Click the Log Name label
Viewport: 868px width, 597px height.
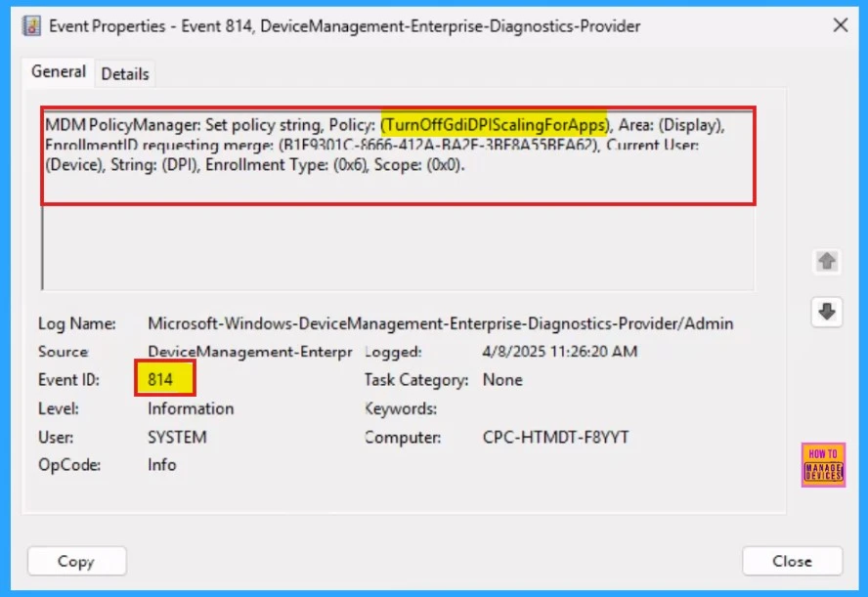tap(77, 323)
